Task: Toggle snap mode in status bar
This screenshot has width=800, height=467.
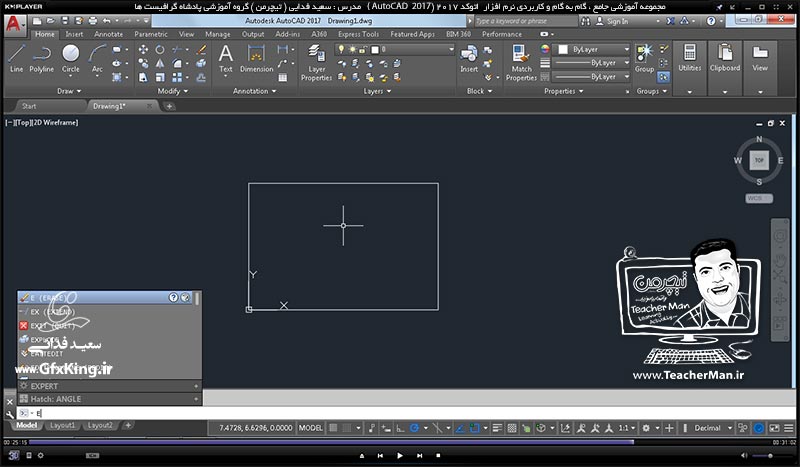Action: coord(347,428)
